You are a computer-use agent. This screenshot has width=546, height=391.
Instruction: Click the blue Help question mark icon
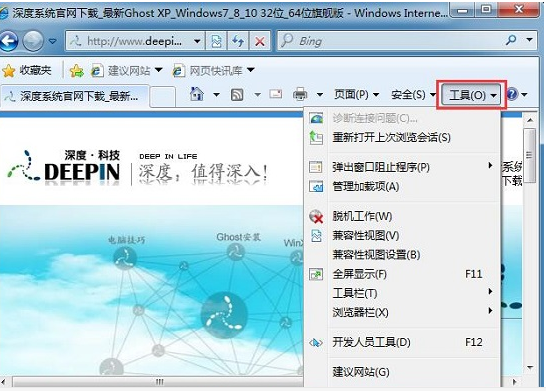tap(512, 94)
